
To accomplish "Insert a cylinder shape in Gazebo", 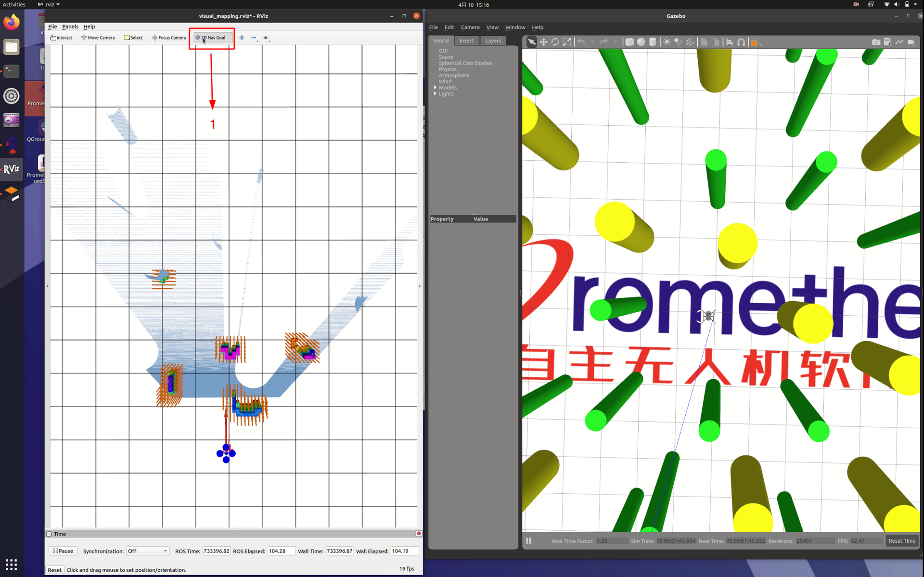I will coord(653,42).
